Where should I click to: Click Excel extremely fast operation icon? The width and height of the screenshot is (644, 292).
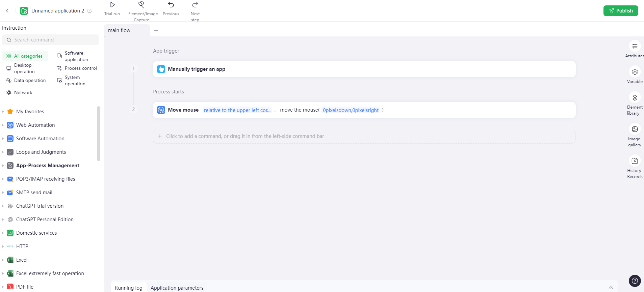10,273
